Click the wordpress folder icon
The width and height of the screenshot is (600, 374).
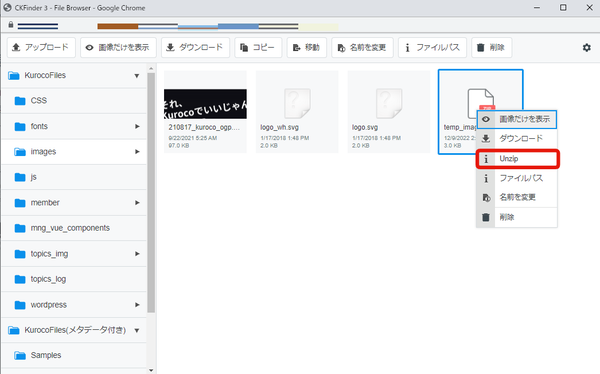click(20, 305)
